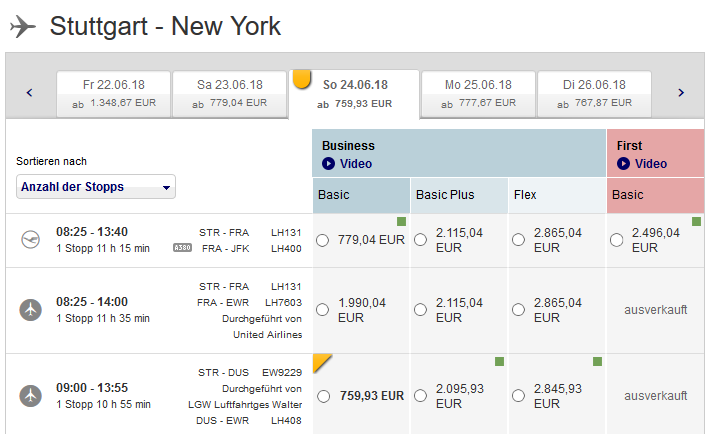This screenshot has width=706, height=434.
Task: Switch to Sa 23.06.18 date tab
Action: (x=230, y=94)
